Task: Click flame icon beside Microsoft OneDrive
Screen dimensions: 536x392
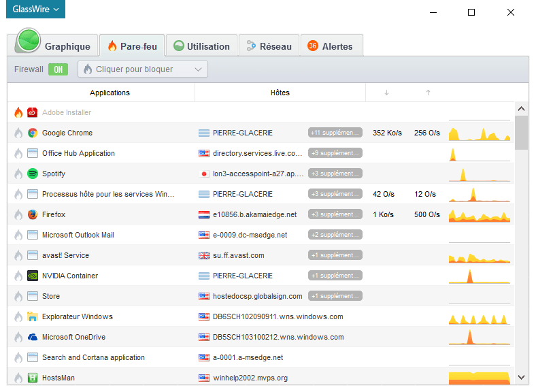Action: pos(18,337)
